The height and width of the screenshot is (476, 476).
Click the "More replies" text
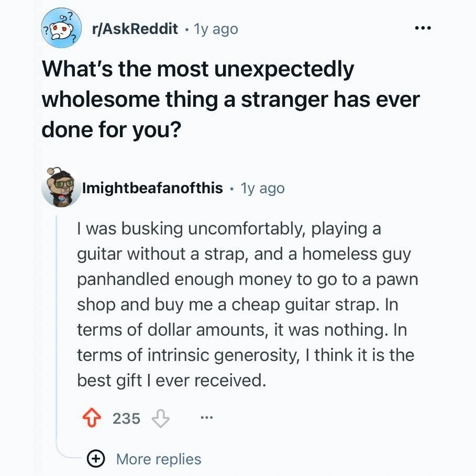tap(159, 459)
